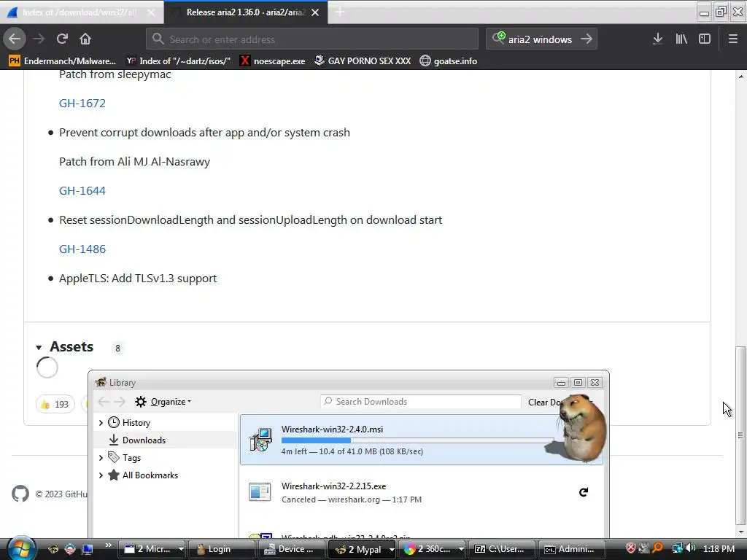
Task: Select Wireshark-win32-2.2.15.exe download entry
Action: tap(422, 493)
